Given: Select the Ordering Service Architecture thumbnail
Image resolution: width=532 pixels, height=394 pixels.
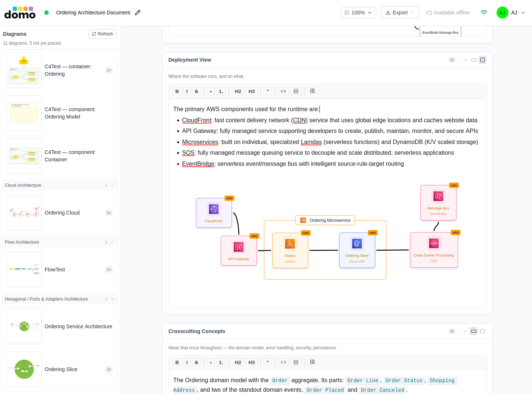Looking at the screenshot, I should tap(24, 326).
